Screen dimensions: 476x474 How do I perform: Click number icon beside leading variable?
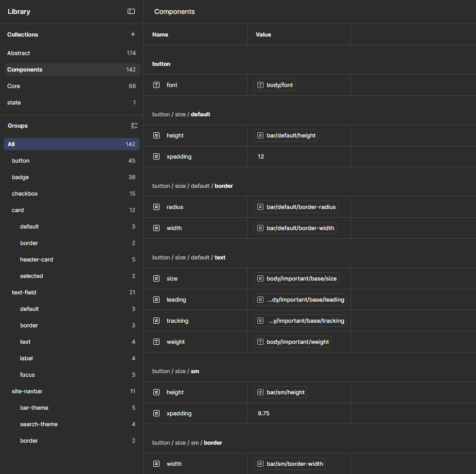click(156, 300)
